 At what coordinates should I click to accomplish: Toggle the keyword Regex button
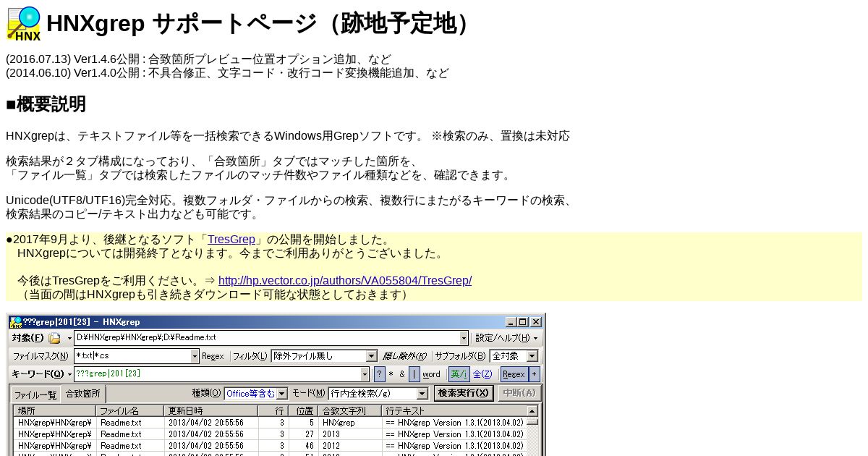pos(514,374)
